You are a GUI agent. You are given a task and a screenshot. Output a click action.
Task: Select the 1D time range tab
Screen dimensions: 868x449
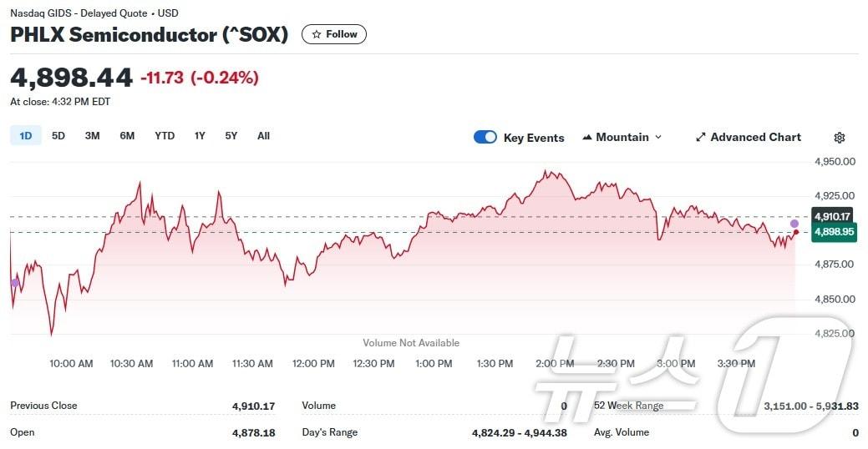coord(26,136)
